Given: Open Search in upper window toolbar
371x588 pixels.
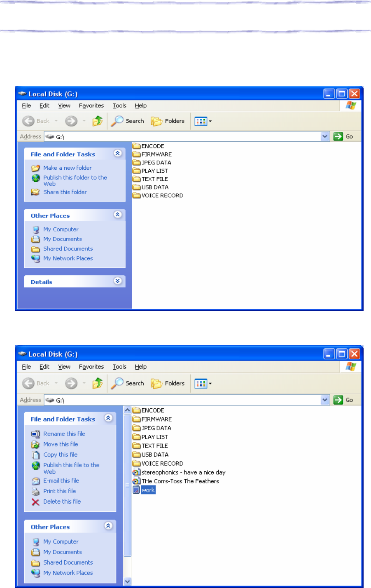Looking at the screenshot, I should tap(127, 121).
